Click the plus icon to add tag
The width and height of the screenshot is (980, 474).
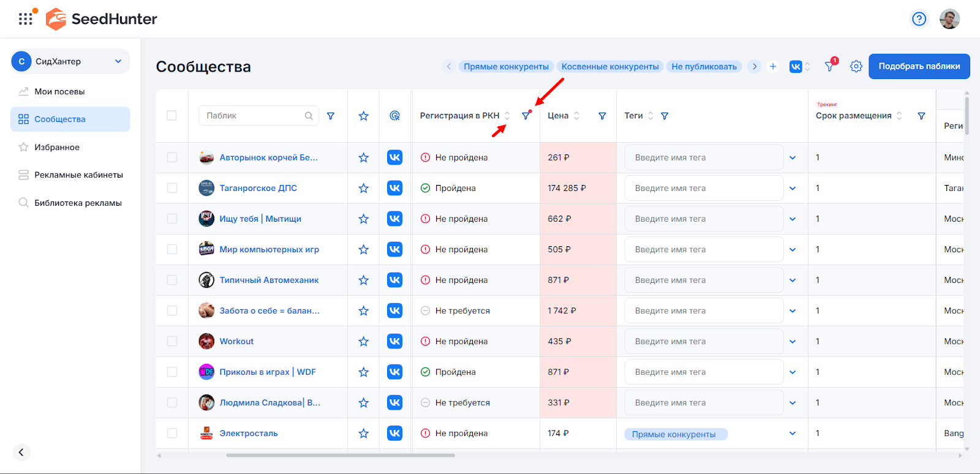tap(773, 66)
